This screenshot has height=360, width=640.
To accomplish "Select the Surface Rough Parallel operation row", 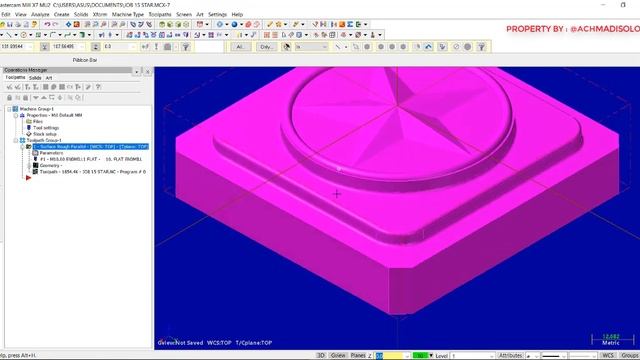I will 91,147.
